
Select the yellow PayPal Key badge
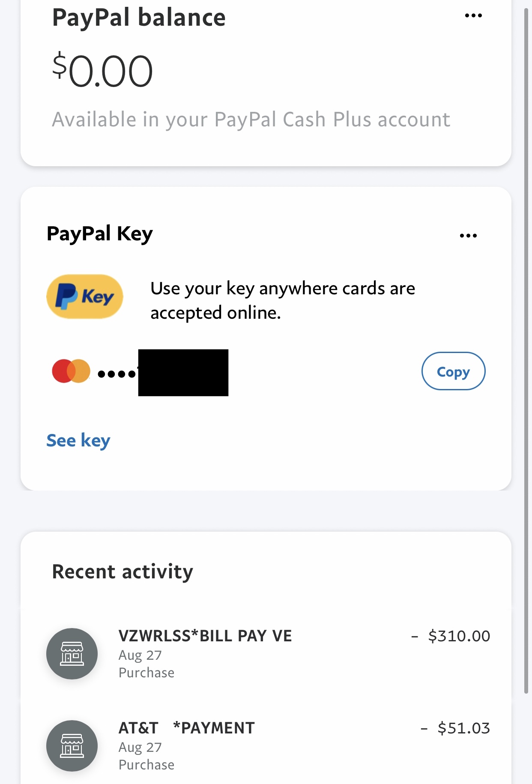coord(84,296)
